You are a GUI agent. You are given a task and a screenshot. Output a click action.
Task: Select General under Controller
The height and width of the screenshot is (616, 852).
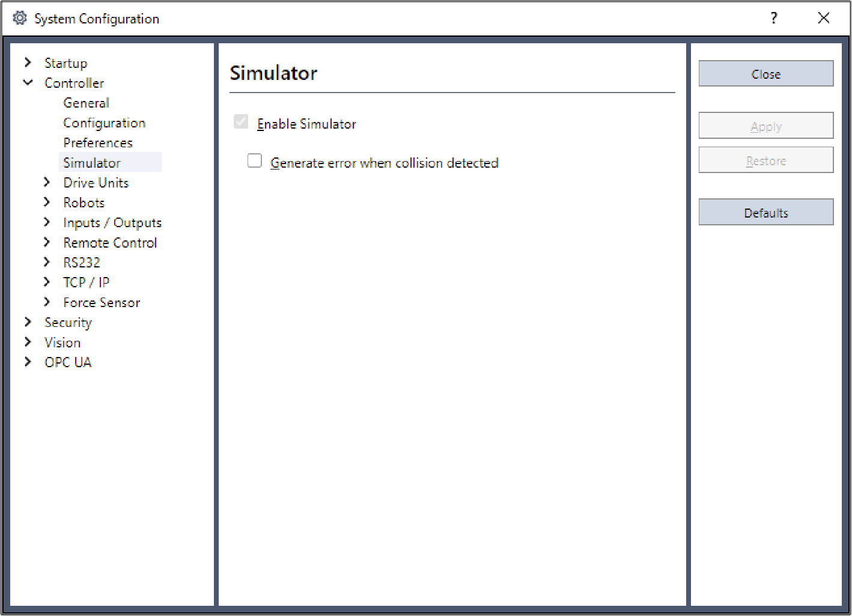(86, 103)
